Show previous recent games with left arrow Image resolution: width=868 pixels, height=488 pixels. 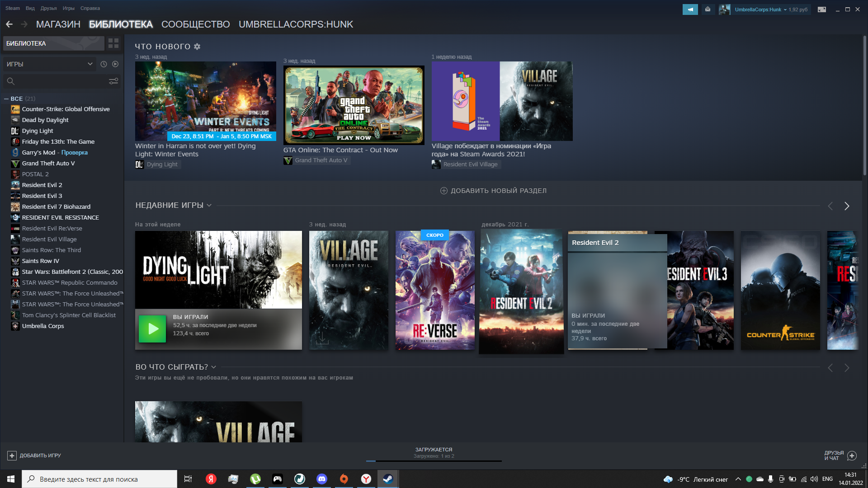click(830, 206)
